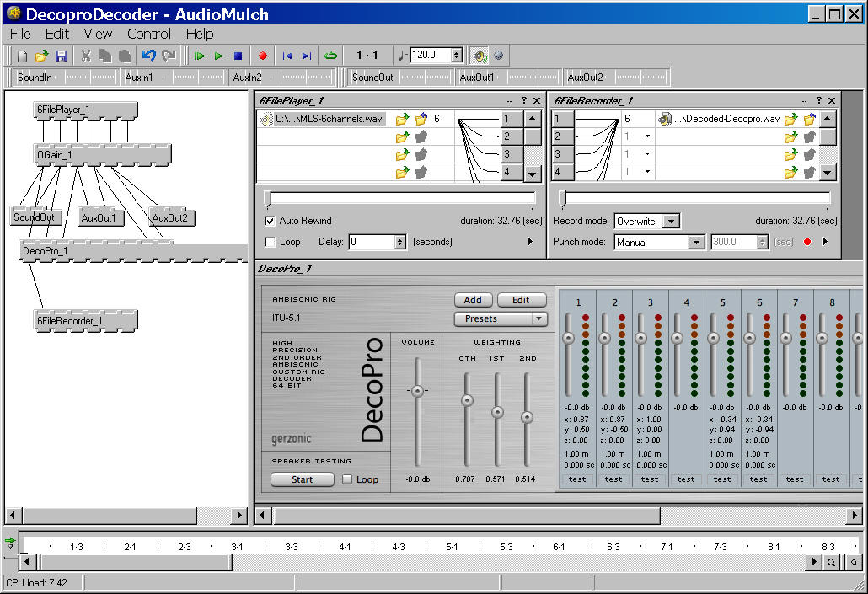Screen dimensions: 868x594
Task: Click the Delay seconds input field
Action: point(372,242)
